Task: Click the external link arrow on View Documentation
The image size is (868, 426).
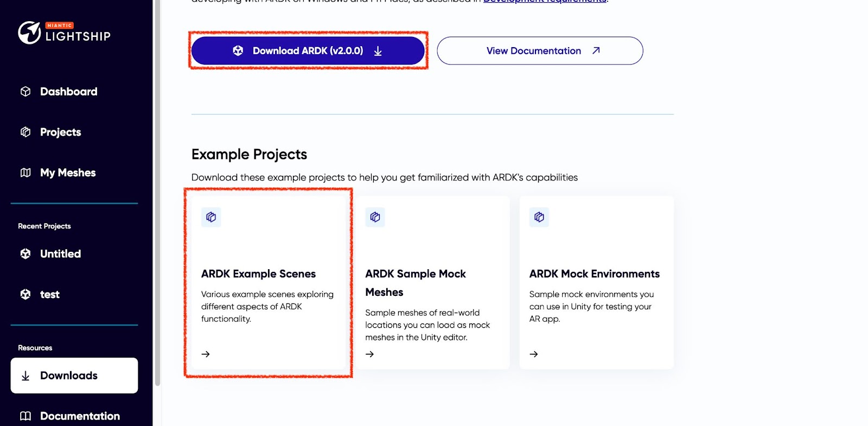Action: click(596, 50)
